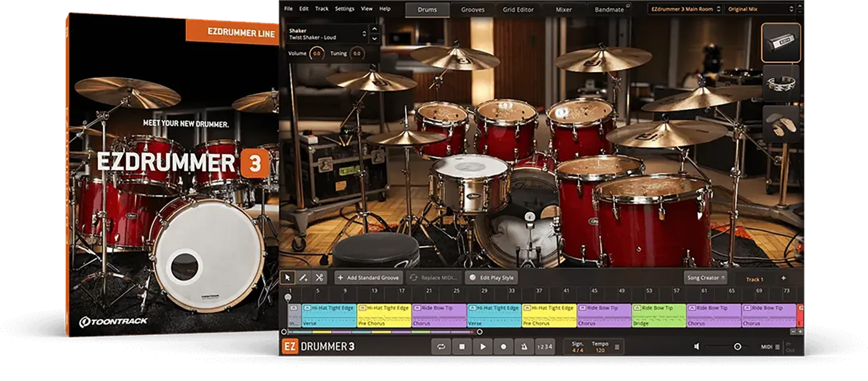Add a new track with plus icon
868x381 pixels.
pos(783,279)
